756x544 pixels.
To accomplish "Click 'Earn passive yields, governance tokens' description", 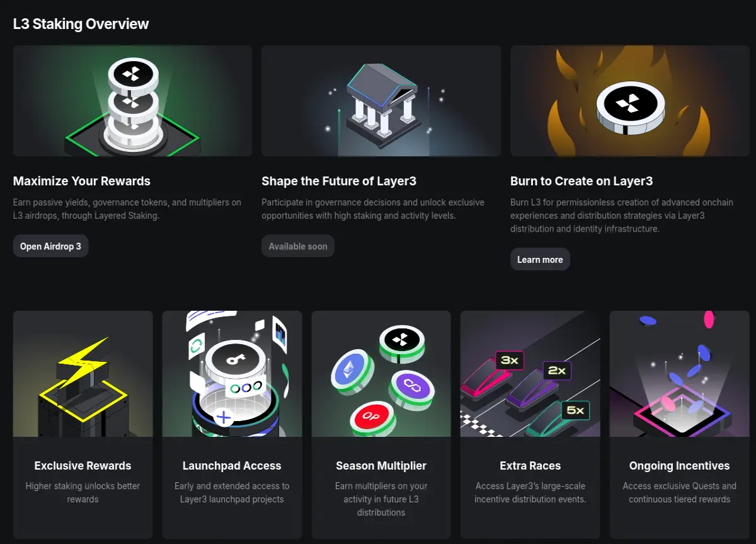I will (x=127, y=209).
